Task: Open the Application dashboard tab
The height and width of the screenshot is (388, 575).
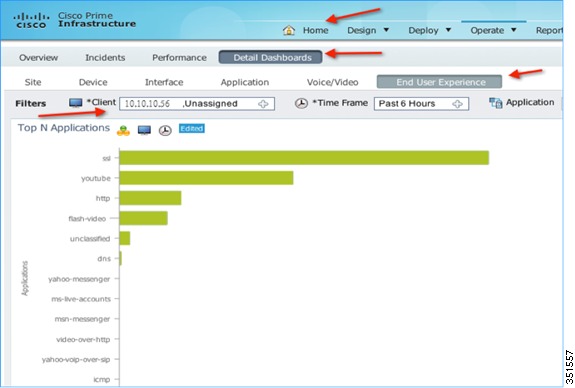Action: coord(245,83)
